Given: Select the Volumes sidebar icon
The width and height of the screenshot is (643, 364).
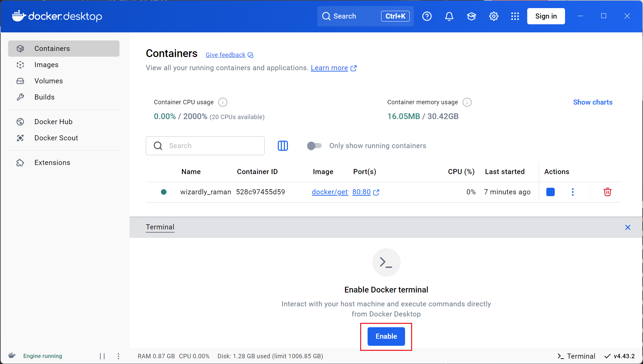Looking at the screenshot, I should click(20, 81).
